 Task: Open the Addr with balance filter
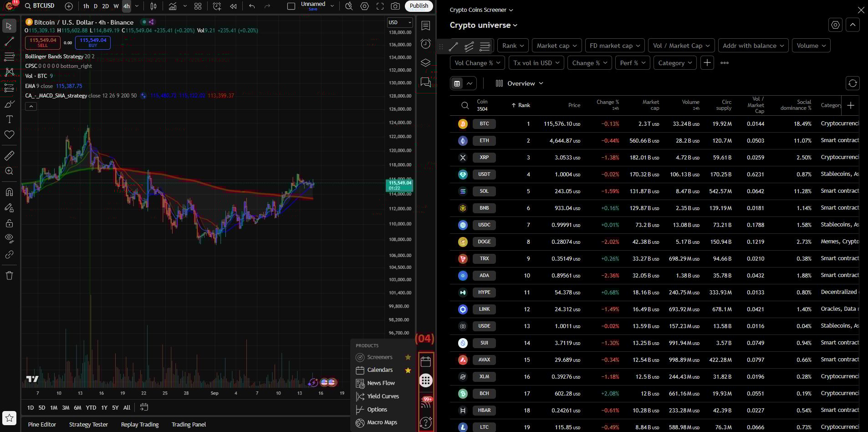pos(753,46)
